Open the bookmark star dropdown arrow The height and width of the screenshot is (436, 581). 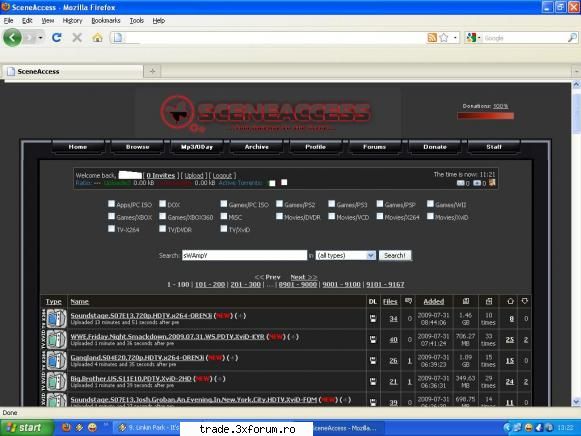(455, 37)
